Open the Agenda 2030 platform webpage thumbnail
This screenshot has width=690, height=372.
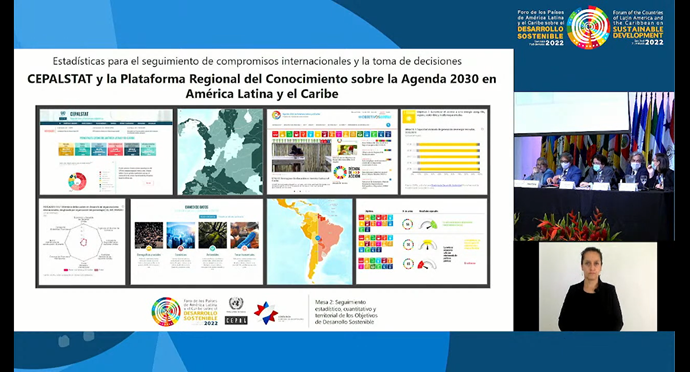(x=332, y=151)
